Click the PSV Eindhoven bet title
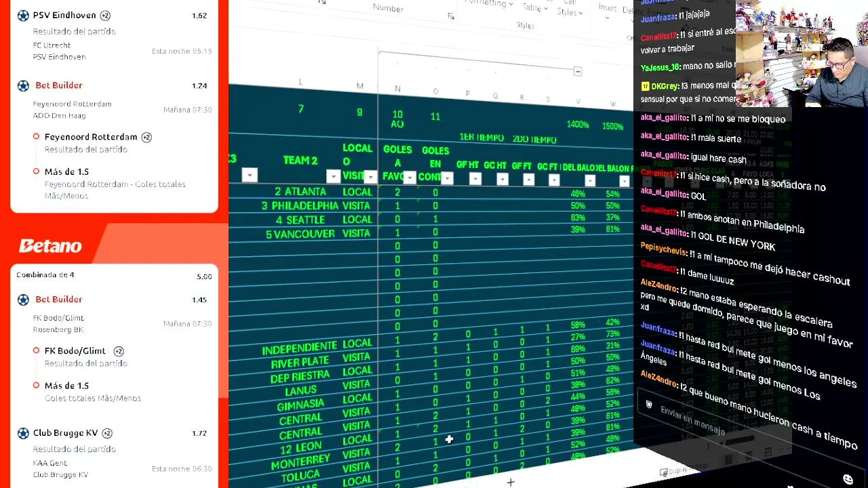Screen dimensions: 868x488 pos(64,15)
